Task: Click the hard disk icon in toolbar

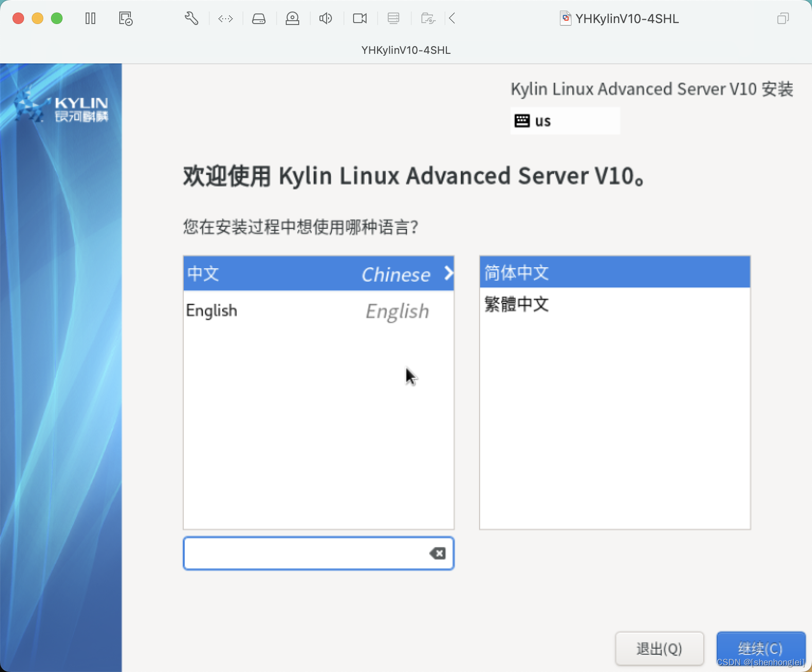Action: coord(259,19)
